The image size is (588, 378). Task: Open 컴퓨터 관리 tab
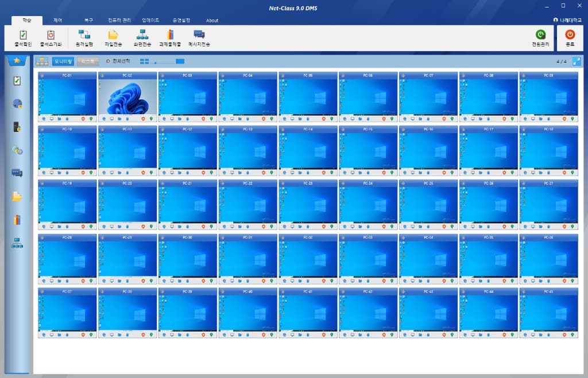click(119, 20)
